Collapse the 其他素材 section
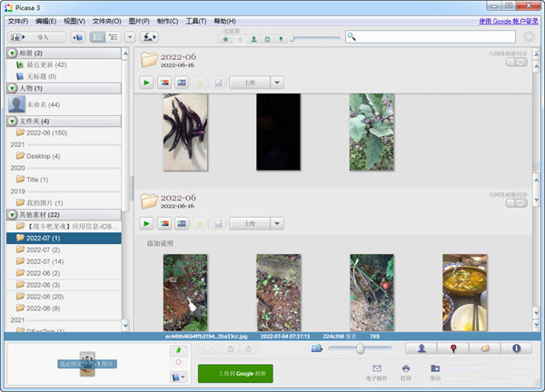Viewport: 545px width, 392px height. coord(11,214)
